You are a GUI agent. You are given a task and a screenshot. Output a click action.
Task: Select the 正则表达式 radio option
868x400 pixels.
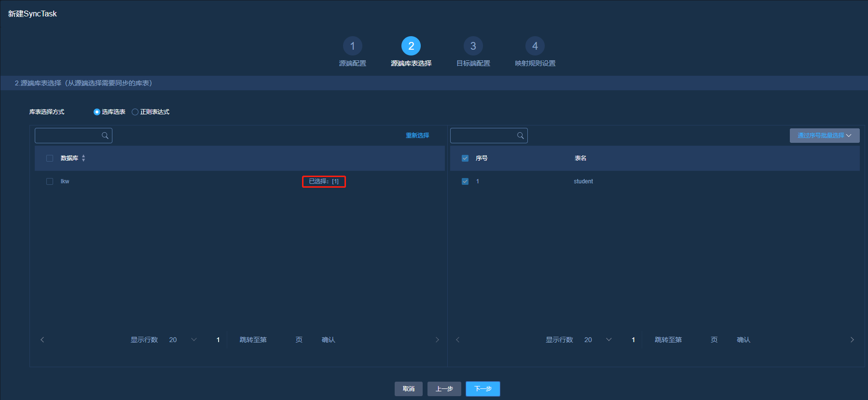click(135, 112)
